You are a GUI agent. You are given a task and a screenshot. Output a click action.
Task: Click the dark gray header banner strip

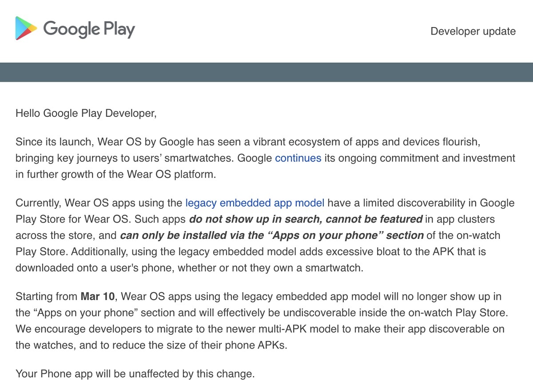[266, 72]
